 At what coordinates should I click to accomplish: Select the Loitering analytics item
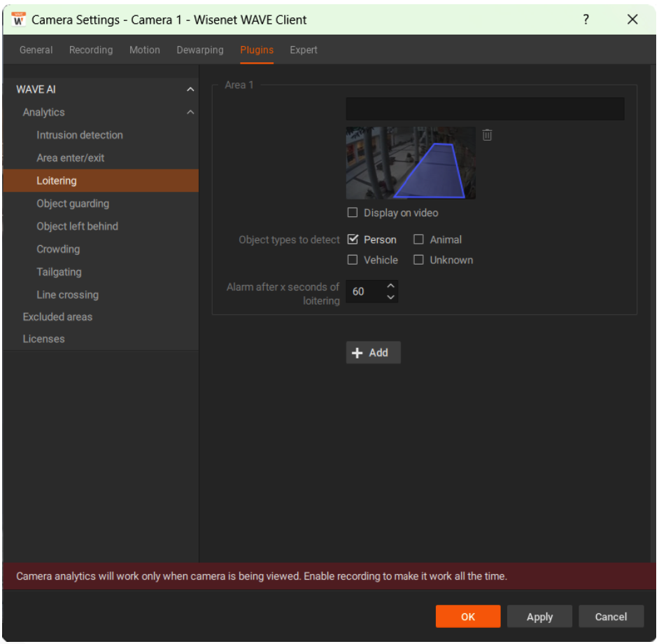click(101, 181)
